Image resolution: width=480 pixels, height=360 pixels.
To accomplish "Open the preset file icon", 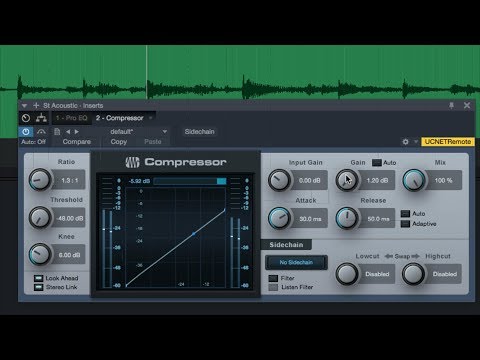I will coord(57,132).
